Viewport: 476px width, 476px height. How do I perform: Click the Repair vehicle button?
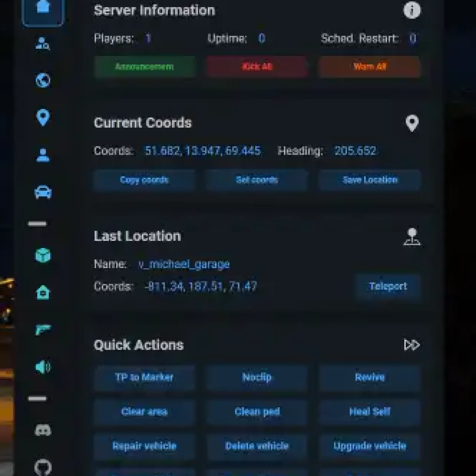pyautogui.click(x=145, y=446)
